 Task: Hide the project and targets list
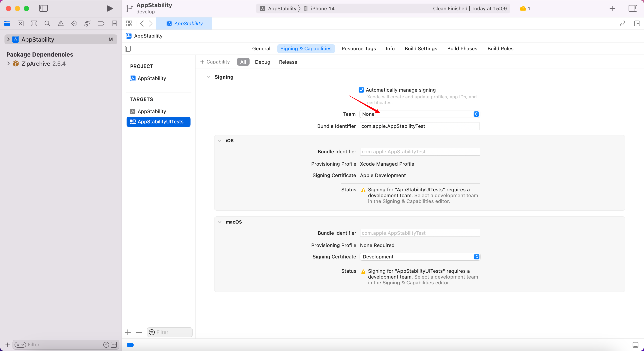(x=128, y=49)
